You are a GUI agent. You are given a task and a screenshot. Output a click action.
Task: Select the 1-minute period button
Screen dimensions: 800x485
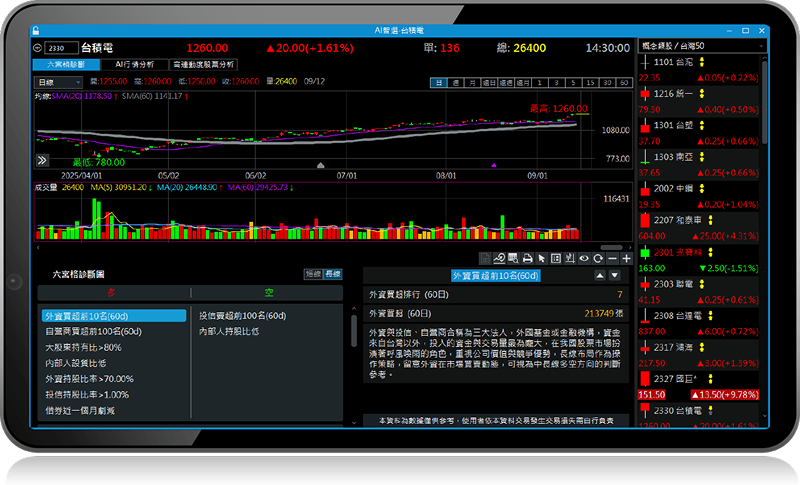coord(540,83)
